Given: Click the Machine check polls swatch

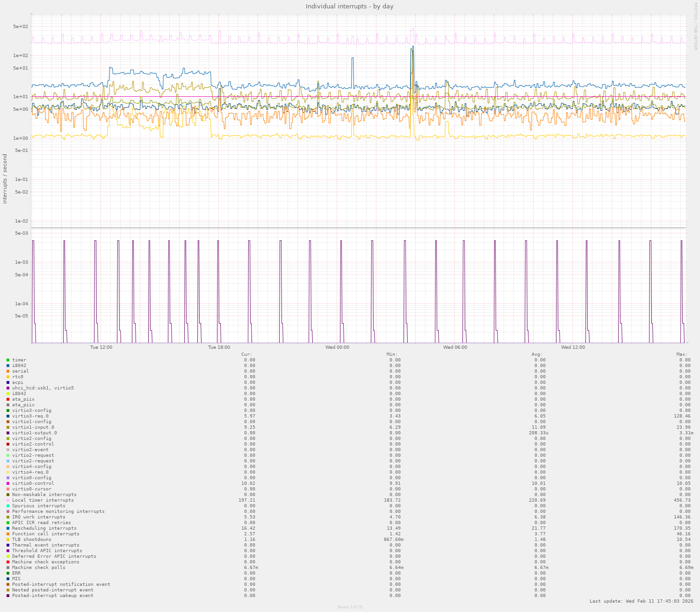Looking at the screenshot, I should click(x=8, y=568).
